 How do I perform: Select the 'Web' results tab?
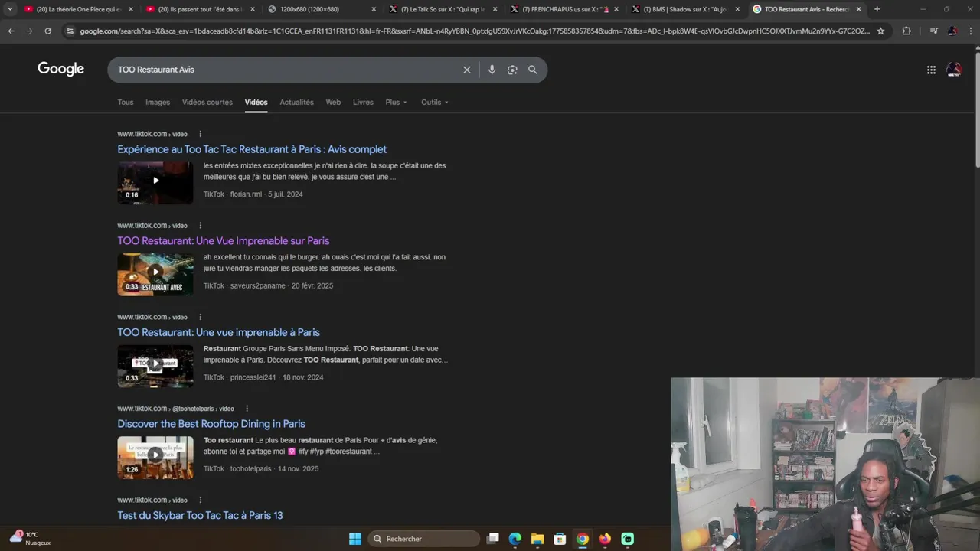click(333, 103)
